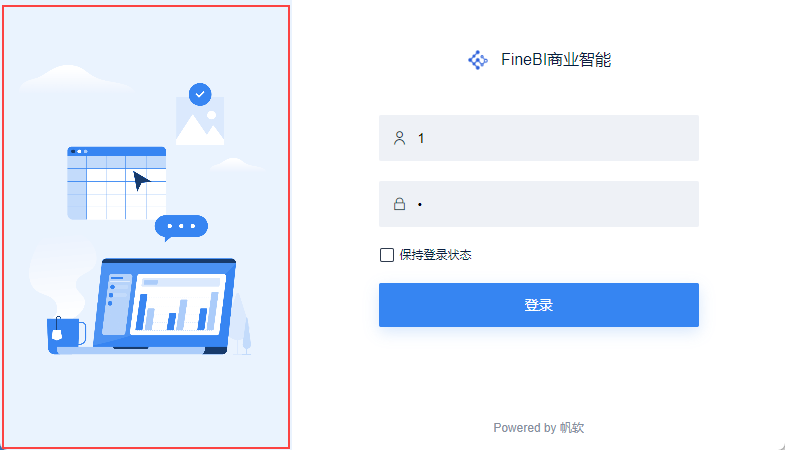Click the spreadsheet table illustration icon
This screenshot has width=785, height=450.
pos(117,183)
